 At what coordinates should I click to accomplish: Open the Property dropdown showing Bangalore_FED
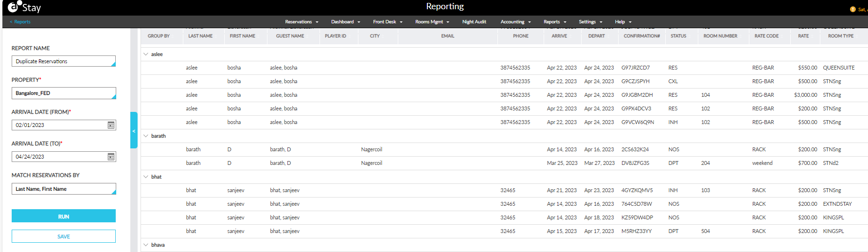pyautogui.click(x=63, y=93)
